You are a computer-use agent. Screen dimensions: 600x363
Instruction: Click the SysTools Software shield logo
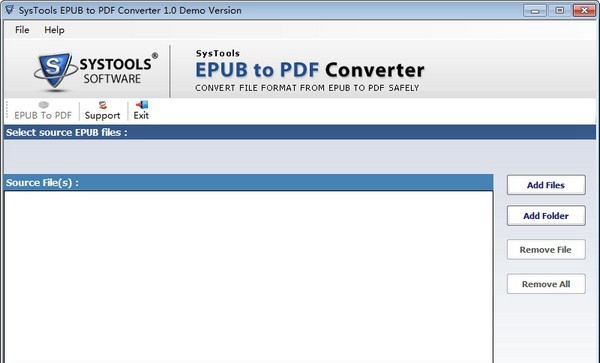[x=55, y=71]
